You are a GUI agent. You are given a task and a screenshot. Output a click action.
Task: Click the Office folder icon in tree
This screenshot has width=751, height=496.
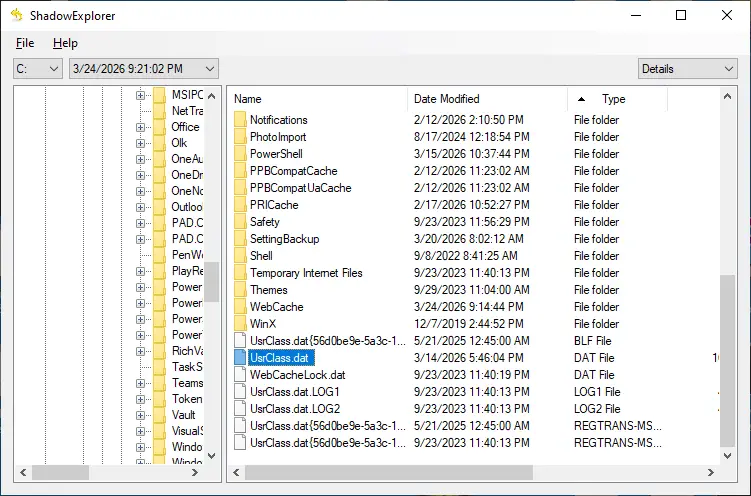pyautogui.click(x=159, y=127)
